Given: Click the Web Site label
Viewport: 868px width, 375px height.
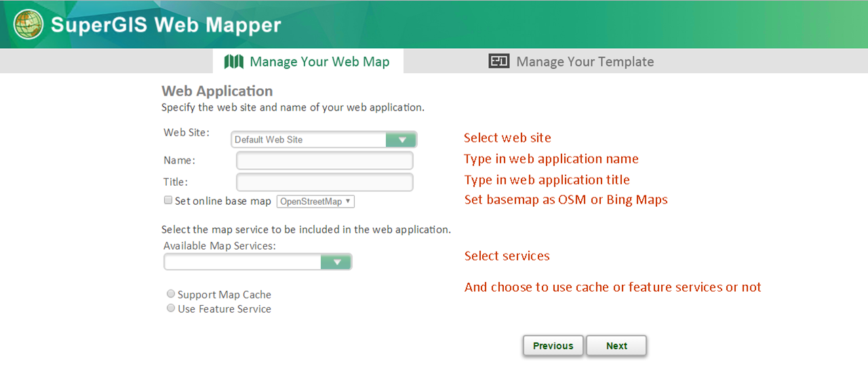Looking at the screenshot, I should [186, 132].
